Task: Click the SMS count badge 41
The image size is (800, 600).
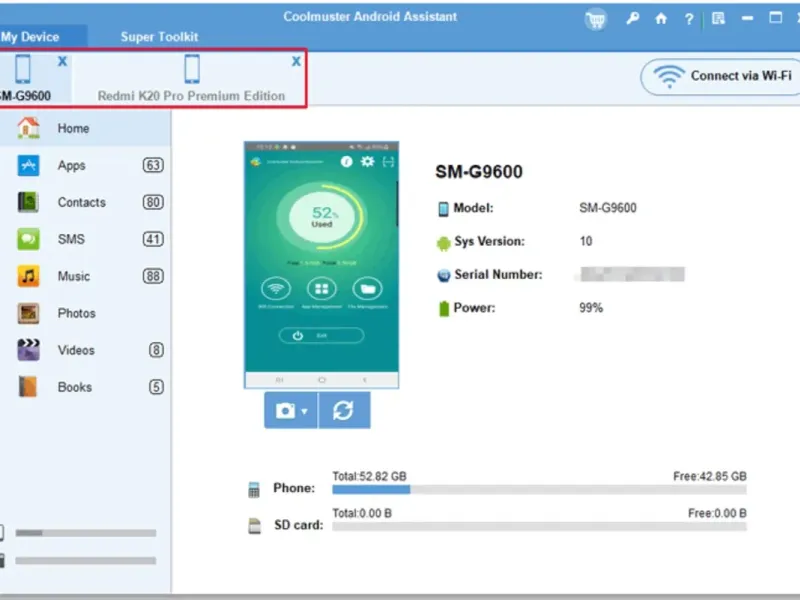Action: pos(153,239)
